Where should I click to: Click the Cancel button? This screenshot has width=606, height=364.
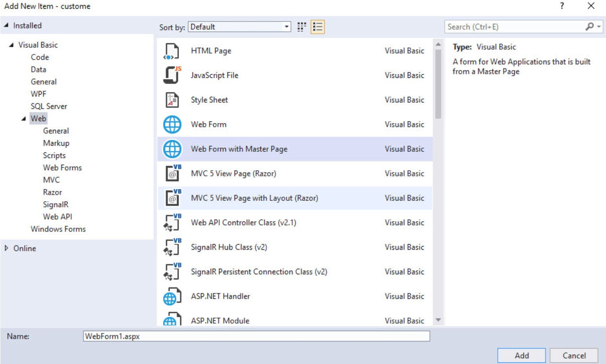(x=573, y=355)
